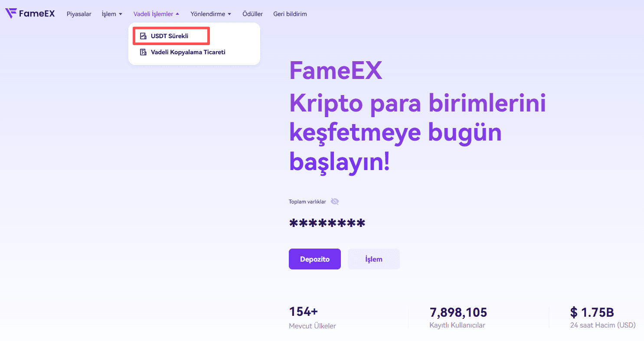Click the Toplam varlıklar label

point(307,202)
